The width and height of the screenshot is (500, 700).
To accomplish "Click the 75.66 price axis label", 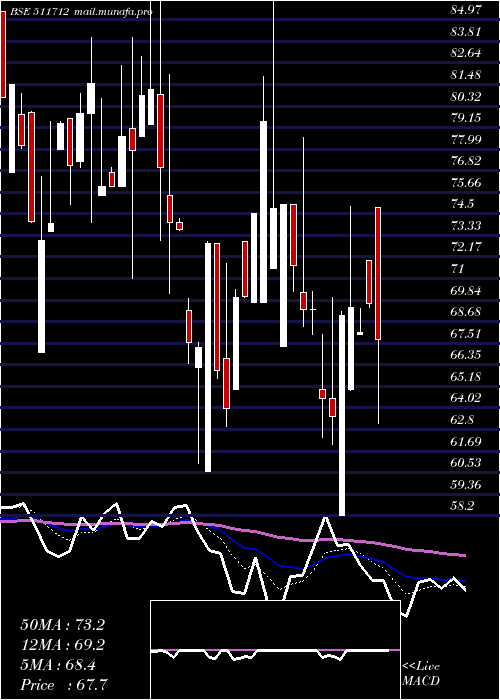I will 466,183.
